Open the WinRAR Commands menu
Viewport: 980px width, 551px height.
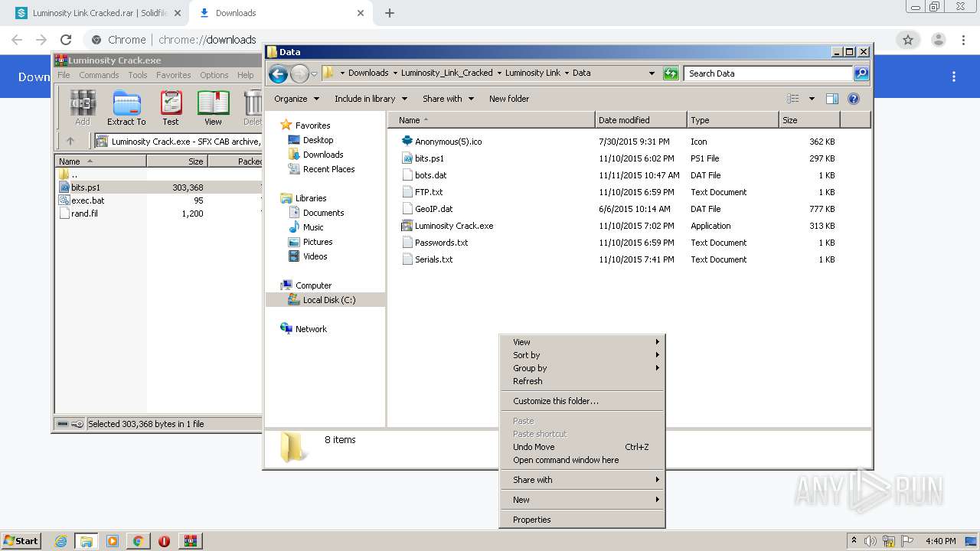tap(99, 75)
